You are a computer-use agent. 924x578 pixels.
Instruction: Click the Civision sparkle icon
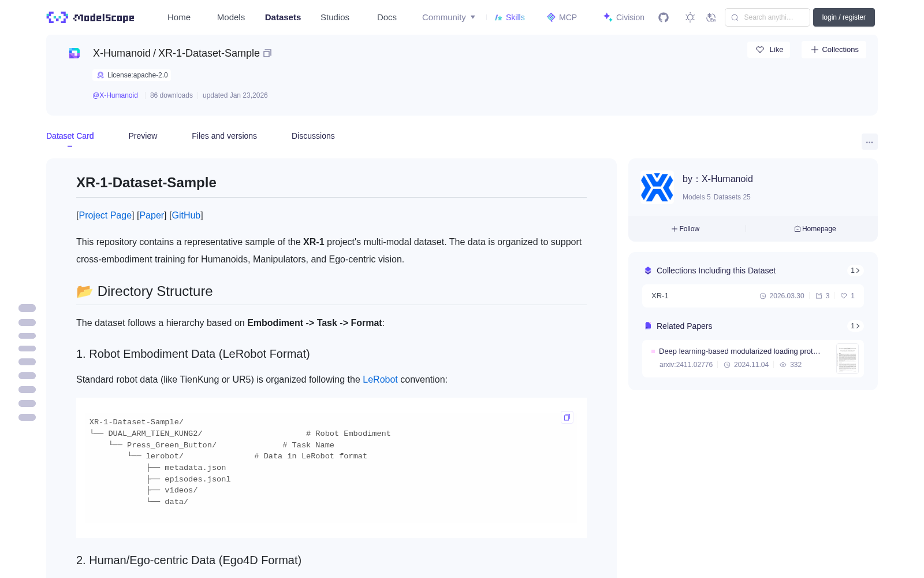(x=608, y=17)
